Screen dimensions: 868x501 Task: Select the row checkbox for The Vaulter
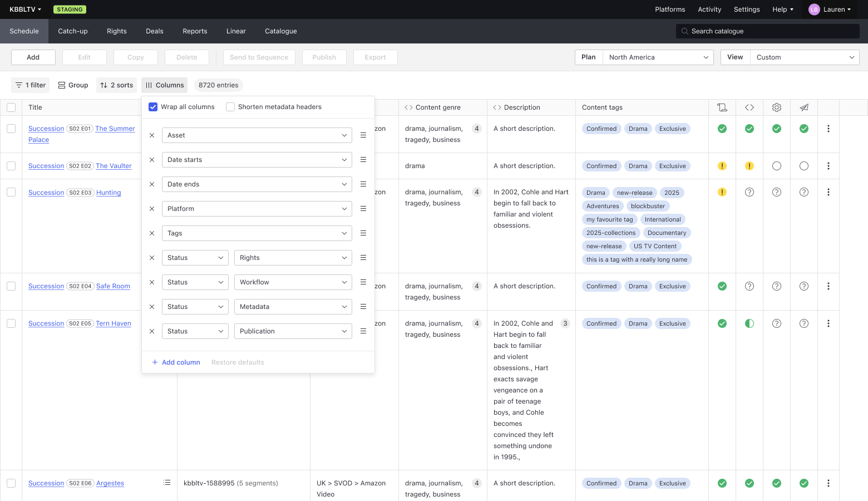11,166
